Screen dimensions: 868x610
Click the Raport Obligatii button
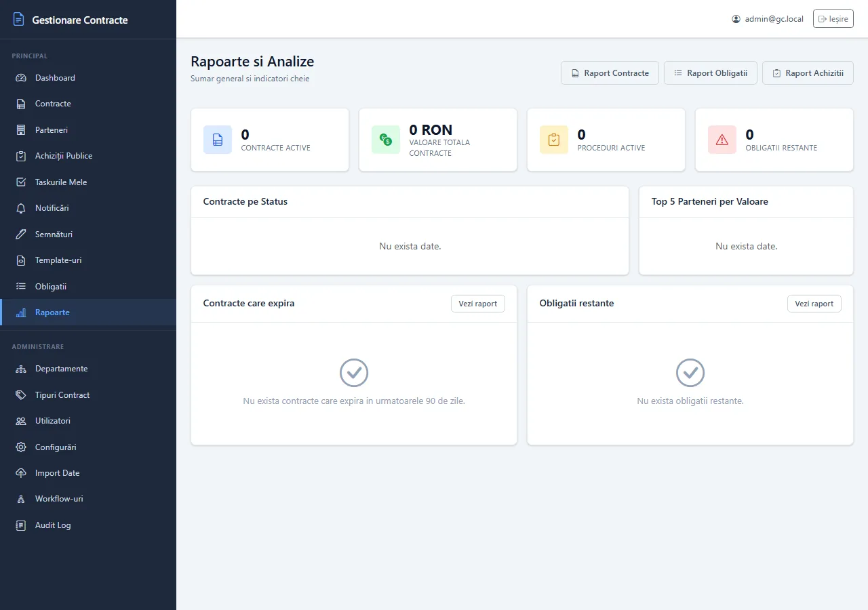(x=711, y=73)
